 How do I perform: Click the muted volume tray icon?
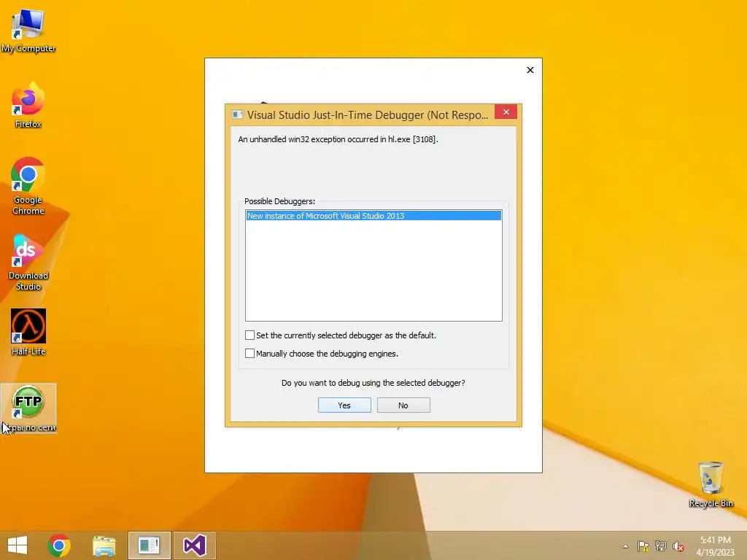point(678,546)
